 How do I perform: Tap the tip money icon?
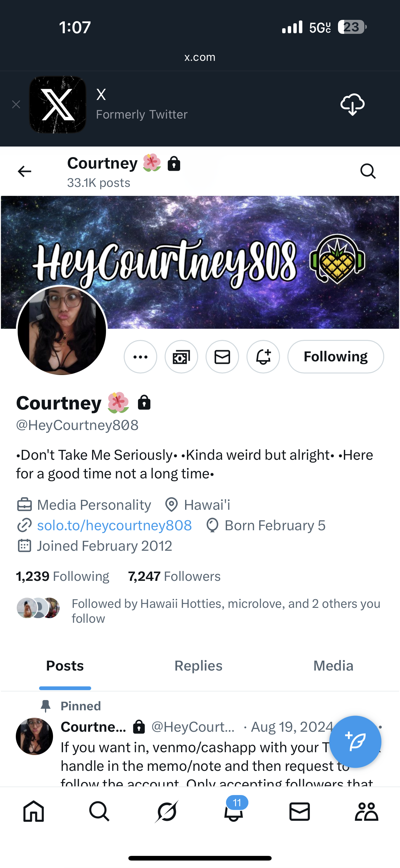pos(181,357)
